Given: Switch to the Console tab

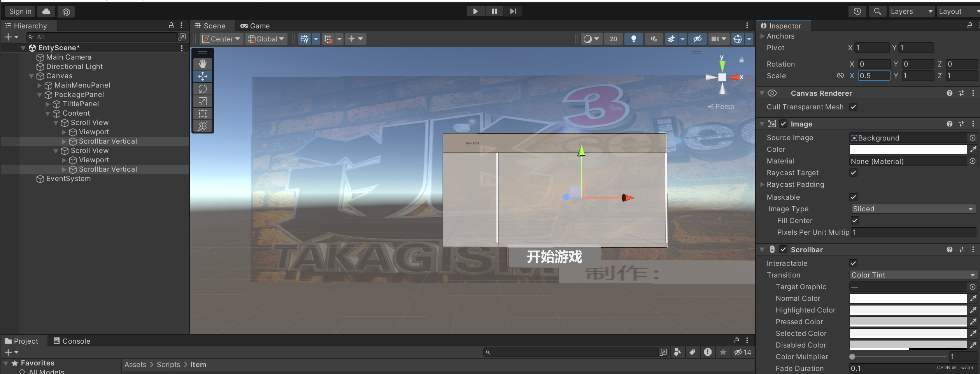Looking at the screenshot, I should [x=72, y=341].
